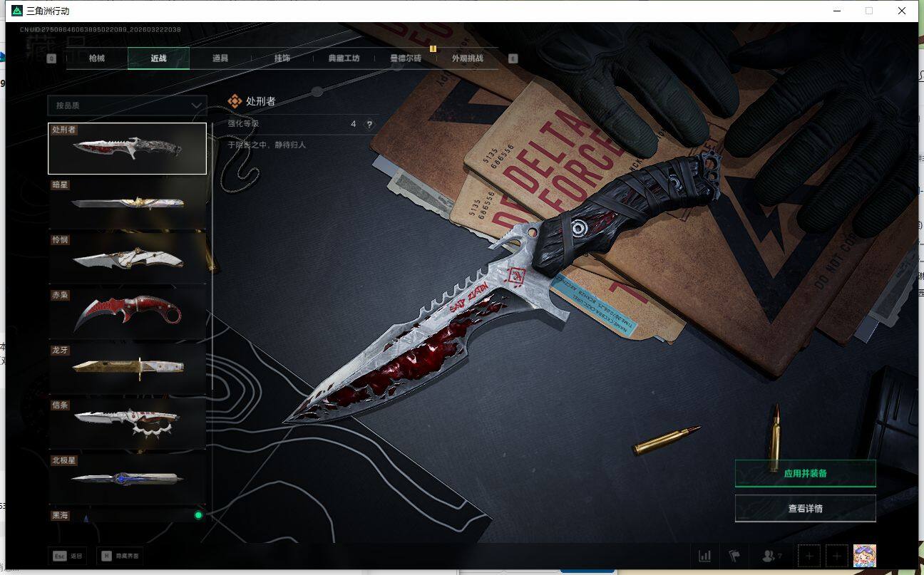
Task: Switch to the 外观挑战 appearance challenge tab
Action: (x=468, y=58)
